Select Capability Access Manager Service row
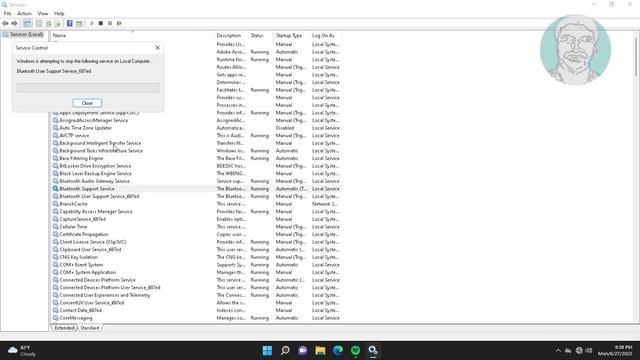This screenshot has width=640, height=360. [196, 211]
